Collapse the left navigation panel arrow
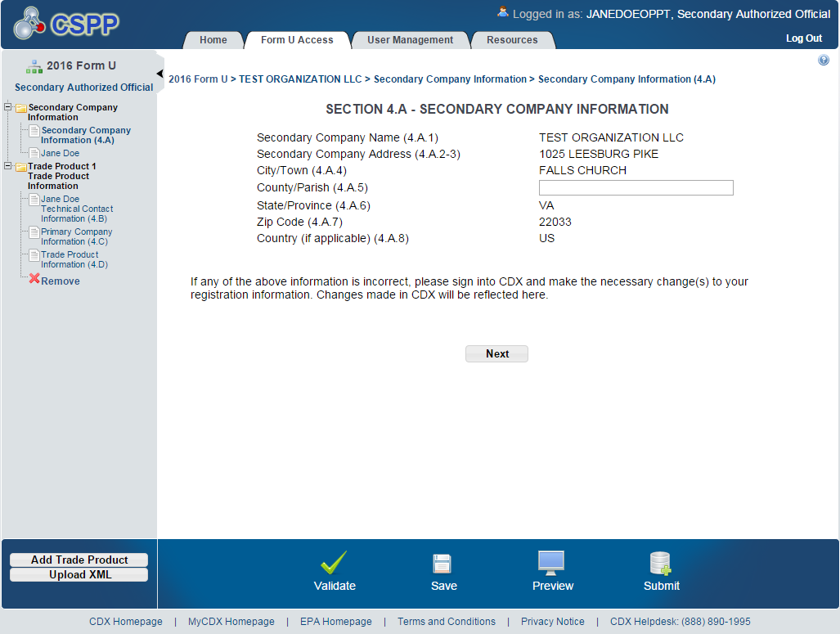The height and width of the screenshot is (634, 840). tap(160, 74)
